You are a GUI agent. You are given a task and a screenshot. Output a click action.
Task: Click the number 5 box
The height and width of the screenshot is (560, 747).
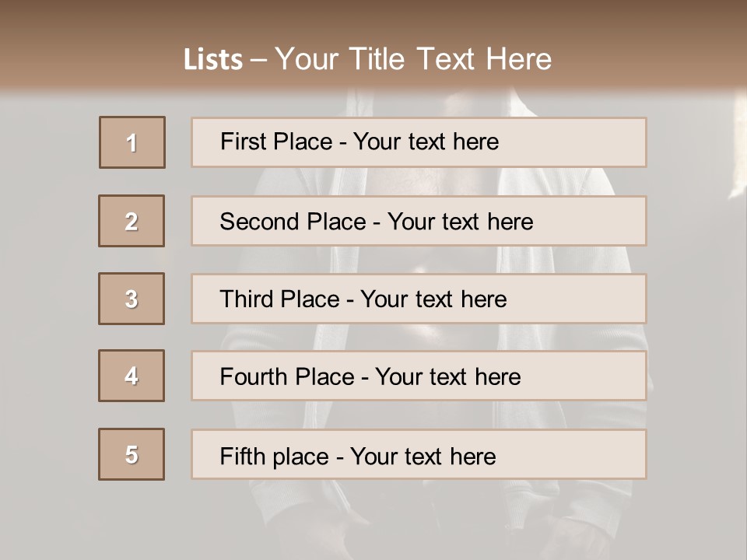coord(132,454)
